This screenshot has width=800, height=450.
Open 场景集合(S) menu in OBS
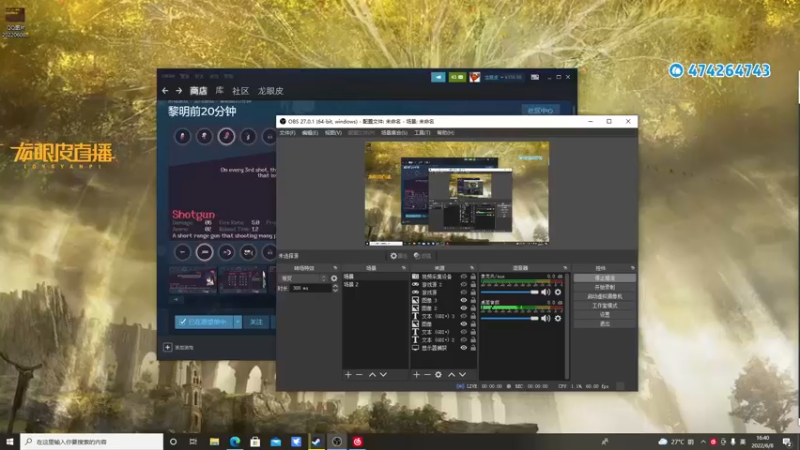click(x=394, y=133)
